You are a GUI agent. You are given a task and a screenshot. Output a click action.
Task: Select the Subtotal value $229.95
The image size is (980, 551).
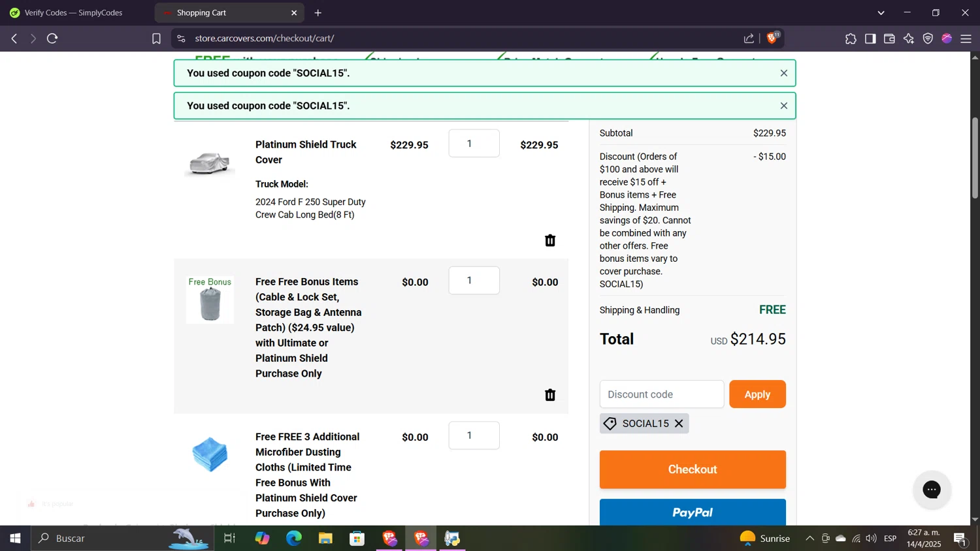770,133
